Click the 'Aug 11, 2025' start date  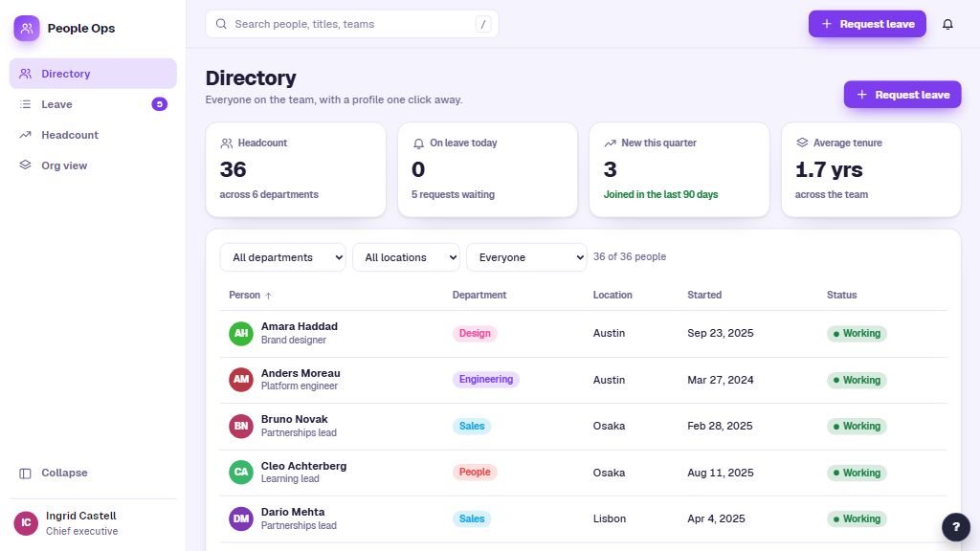click(720, 473)
